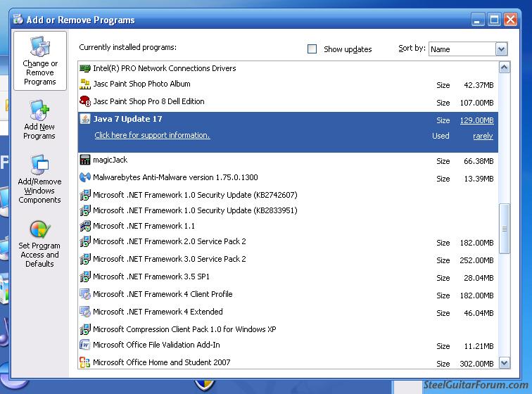Image resolution: width=532 pixels, height=394 pixels.
Task: Click Microsoft Office Home and Student 2007 icon
Action: coord(85,362)
